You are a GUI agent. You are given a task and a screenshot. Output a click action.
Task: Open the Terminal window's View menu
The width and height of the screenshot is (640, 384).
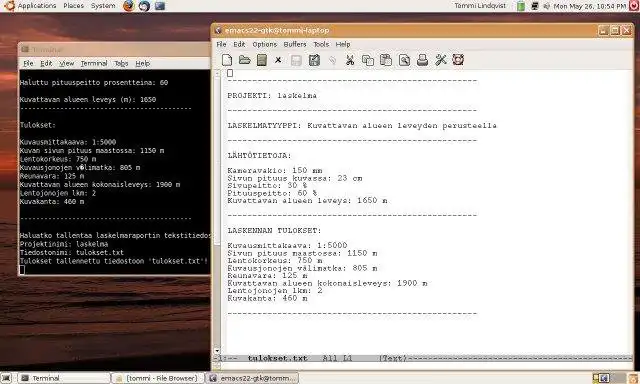pos(67,63)
